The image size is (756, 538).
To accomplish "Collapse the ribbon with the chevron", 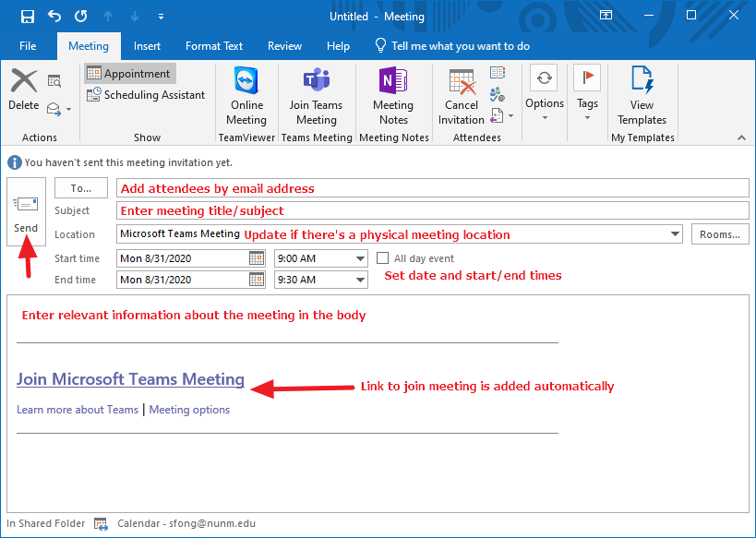I will tap(741, 137).
